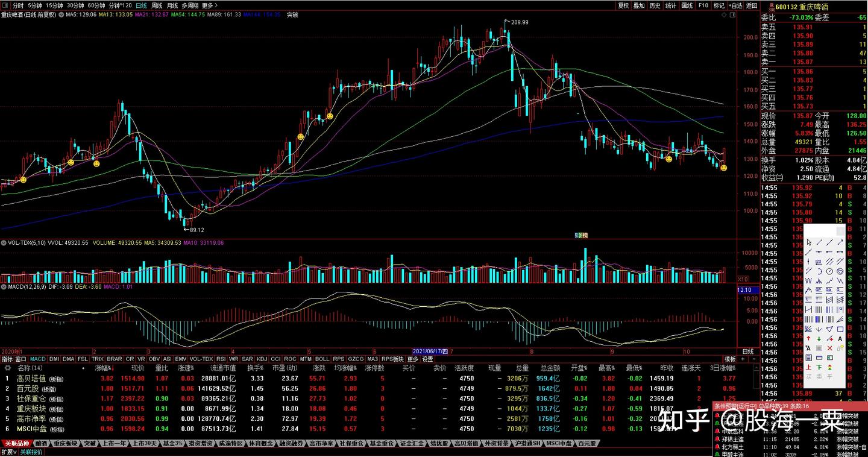Screen dimensions: 868x457
Task: Open the 扩展 dropdown at bottom left
Action: [8, 452]
